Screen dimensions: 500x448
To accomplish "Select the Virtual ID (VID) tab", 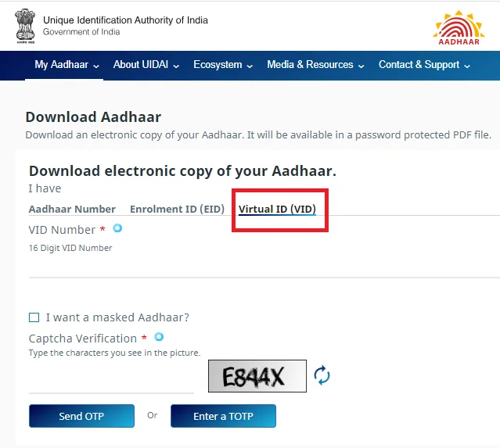I will 277,209.
